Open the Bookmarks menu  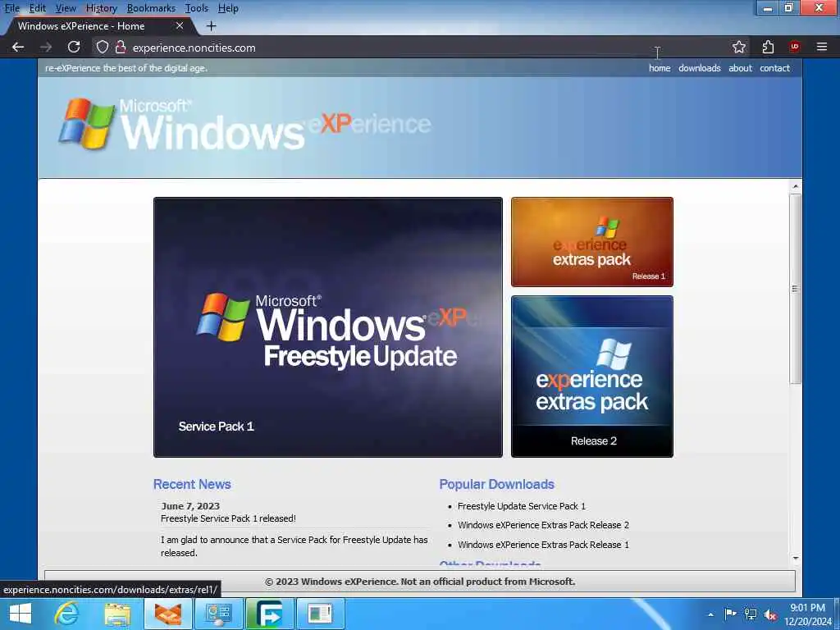tap(151, 8)
